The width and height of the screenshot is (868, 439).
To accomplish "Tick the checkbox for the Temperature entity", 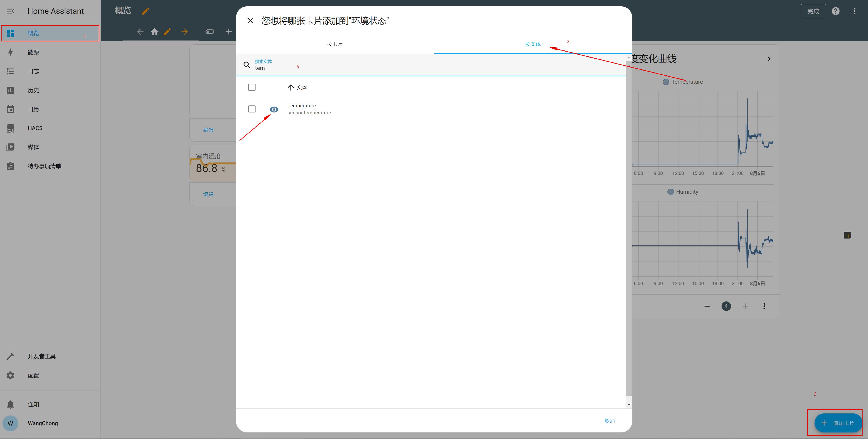I will tap(252, 109).
